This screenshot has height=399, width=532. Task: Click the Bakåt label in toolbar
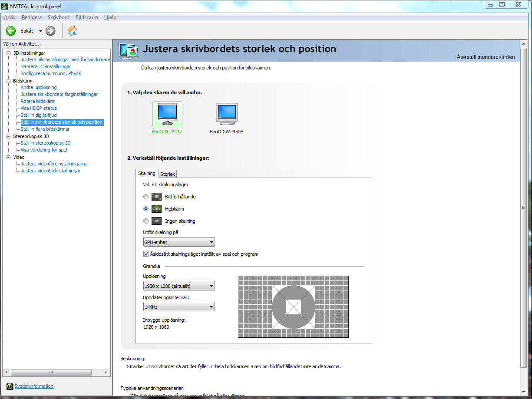27,31
